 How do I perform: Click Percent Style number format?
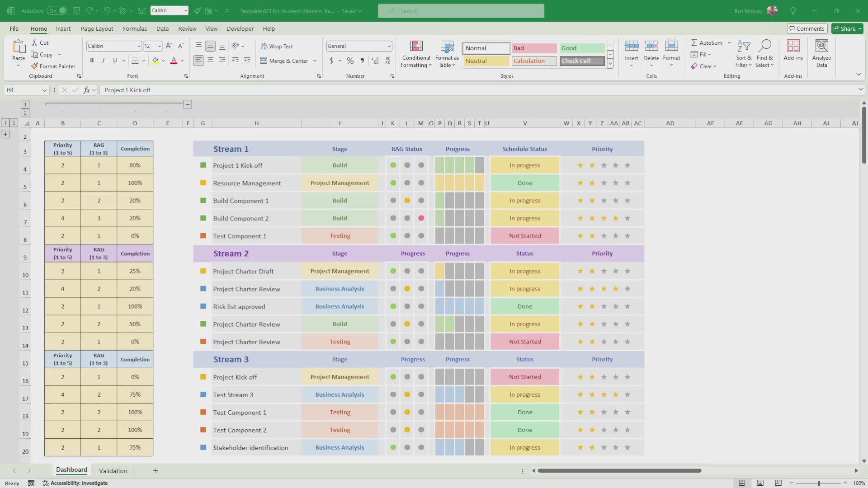pyautogui.click(x=350, y=61)
